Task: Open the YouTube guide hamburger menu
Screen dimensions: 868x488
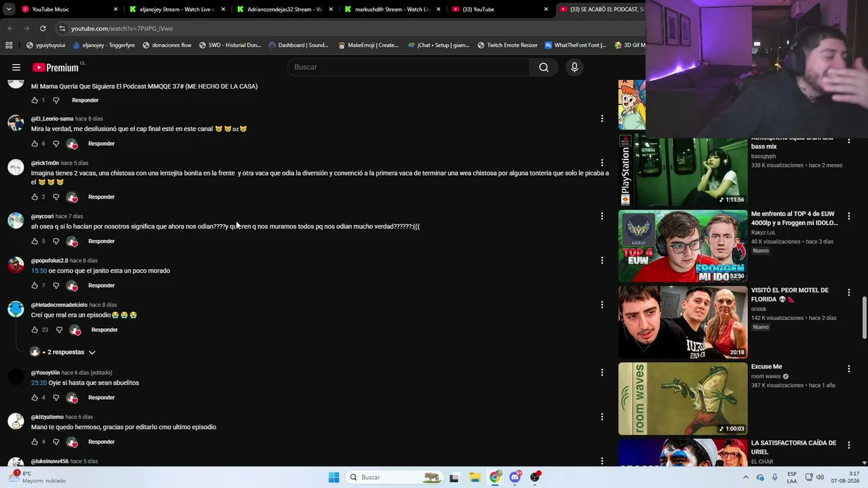Action: (16, 67)
